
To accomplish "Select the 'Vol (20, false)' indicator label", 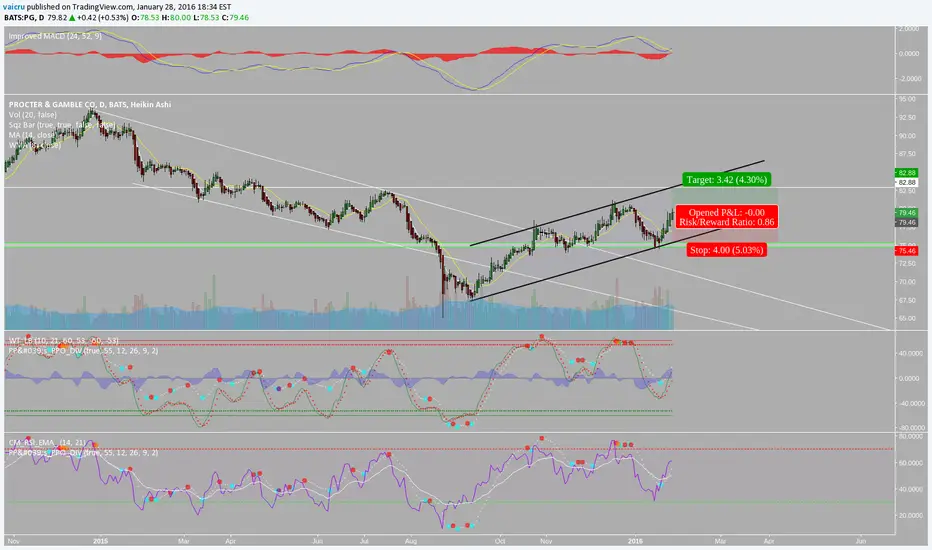I will tap(33, 114).
